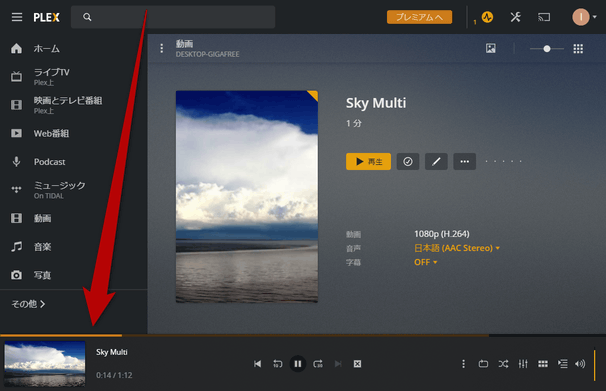Open the play queue list icon
Screen dimensions: 606x391
pyautogui.click(x=562, y=364)
